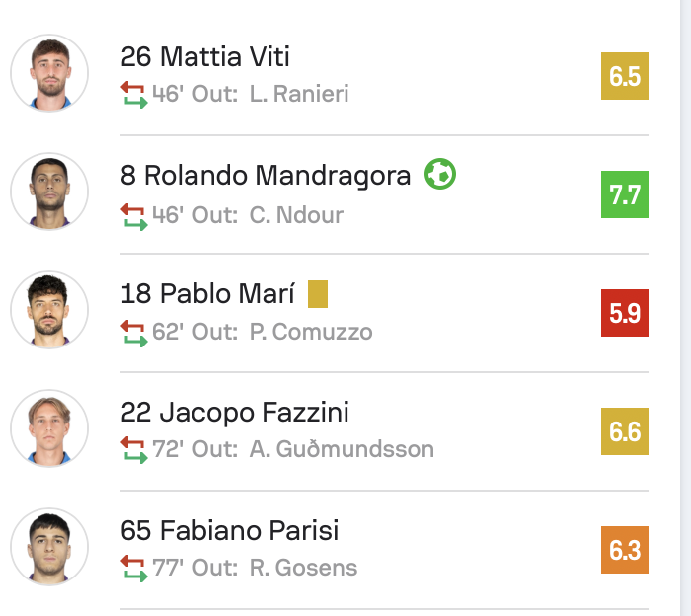Select 18 Pablo Marí player name
The width and height of the screenshot is (691, 616).
(x=207, y=294)
